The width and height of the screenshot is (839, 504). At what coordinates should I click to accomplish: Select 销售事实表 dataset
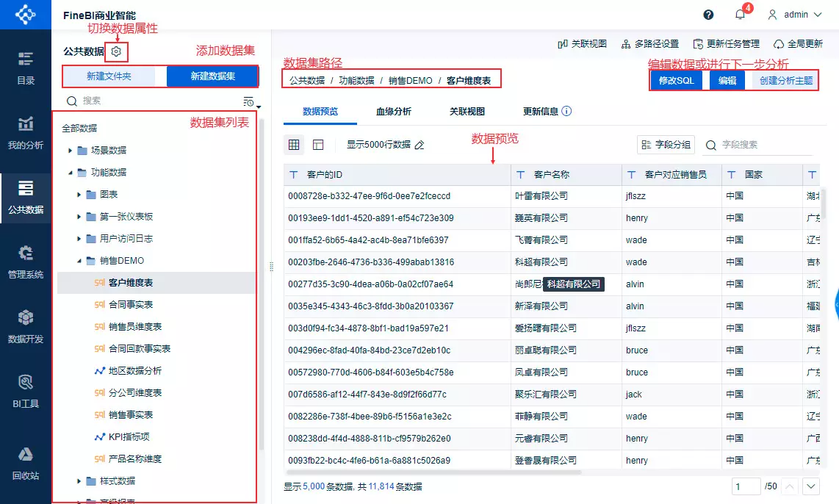pos(156,415)
